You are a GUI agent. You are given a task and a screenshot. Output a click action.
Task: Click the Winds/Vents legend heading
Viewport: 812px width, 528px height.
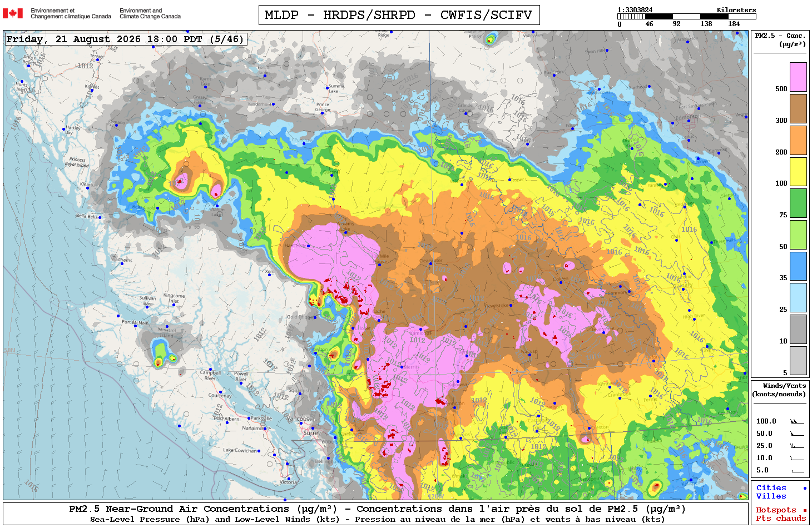coord(779,390)
